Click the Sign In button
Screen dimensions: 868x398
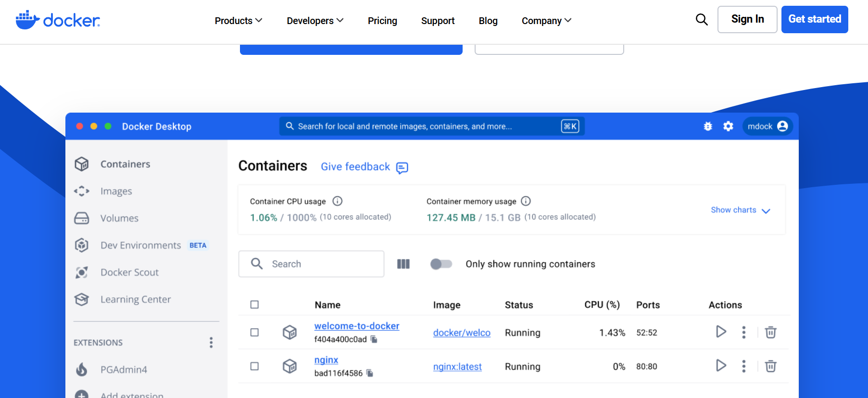[747, 19]
